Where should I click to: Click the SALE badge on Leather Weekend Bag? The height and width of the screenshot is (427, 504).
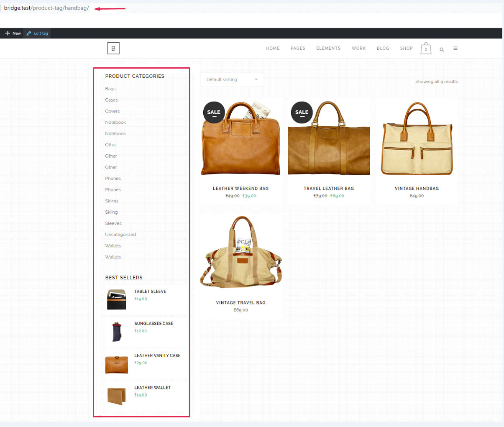pyautogui.click(x=214, y=113)
